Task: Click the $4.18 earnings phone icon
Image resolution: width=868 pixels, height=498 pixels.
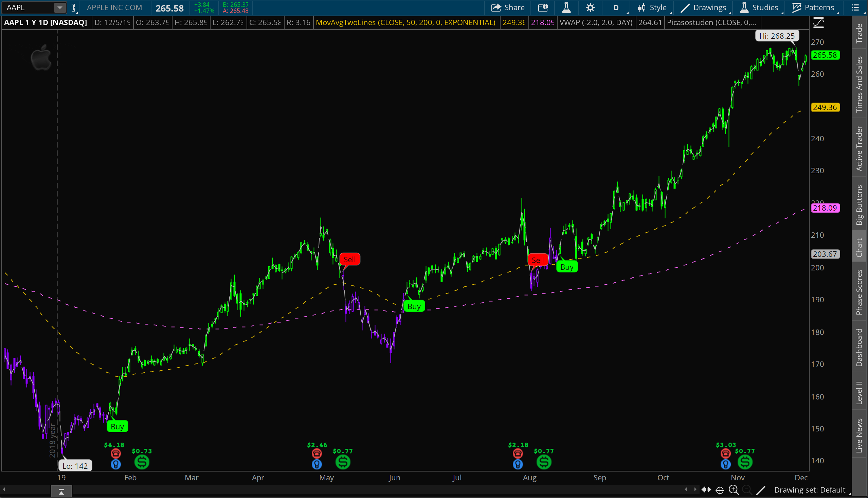Action: (x=115, y=453)
